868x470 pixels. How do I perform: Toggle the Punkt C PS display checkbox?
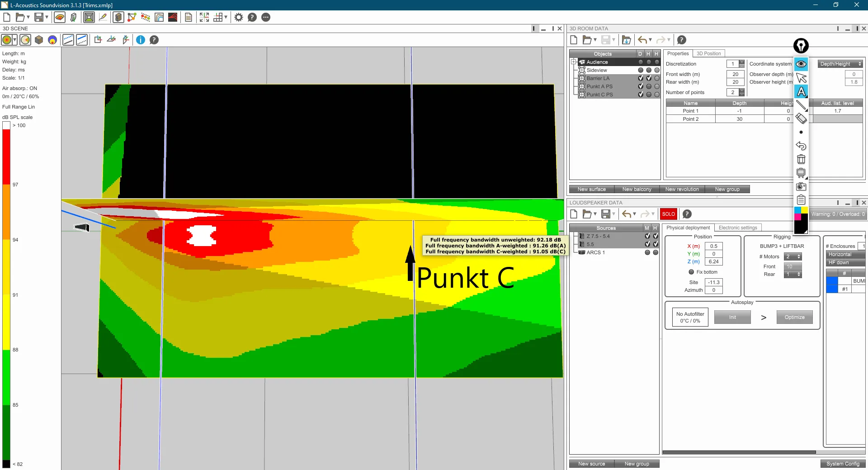(x=641, y=95)
